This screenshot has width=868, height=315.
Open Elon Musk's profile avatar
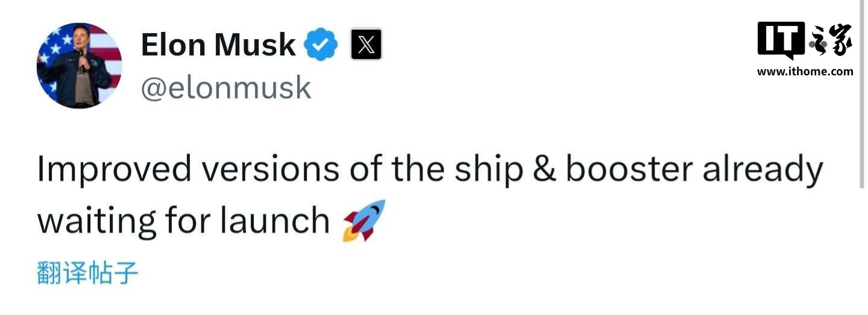coord(79,66)
